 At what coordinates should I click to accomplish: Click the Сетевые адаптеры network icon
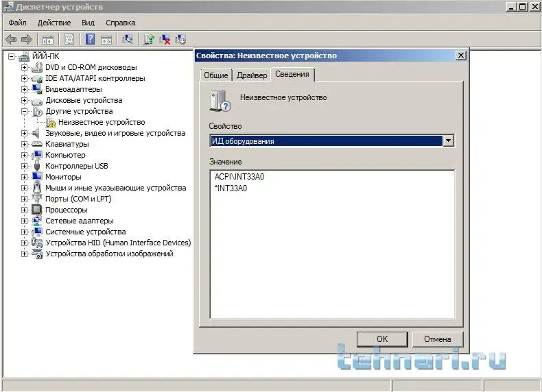pyautogui.click(x=37, y=221)
